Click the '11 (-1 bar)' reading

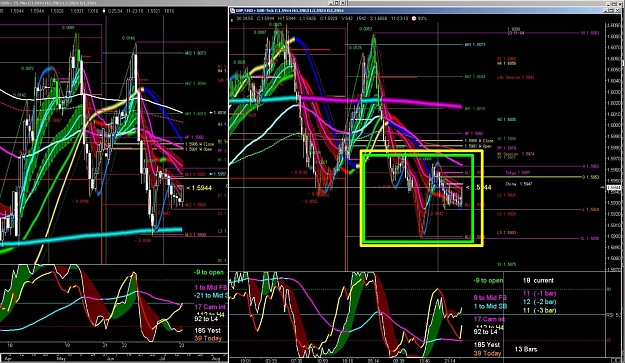click(x=539, y=293)
